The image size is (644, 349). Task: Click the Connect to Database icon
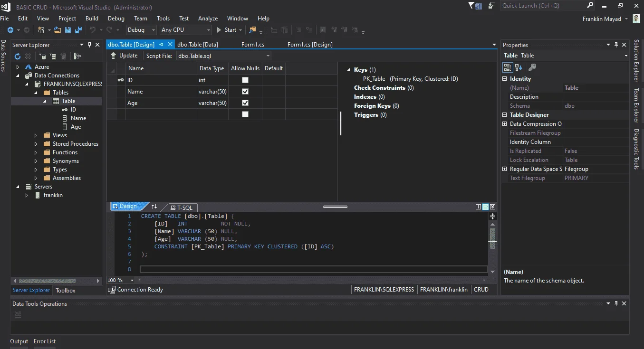tap(42, 56)
